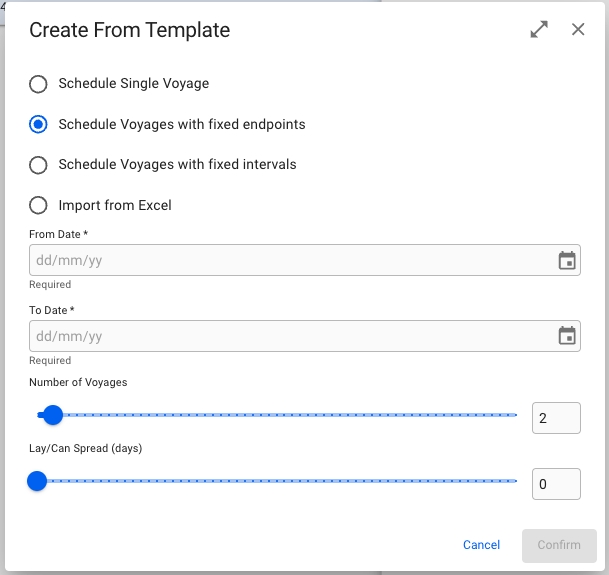The height and width of the screenshot is (575, 609).
Task: Select the Import from Excel option
Action: (x=38, y=205)
